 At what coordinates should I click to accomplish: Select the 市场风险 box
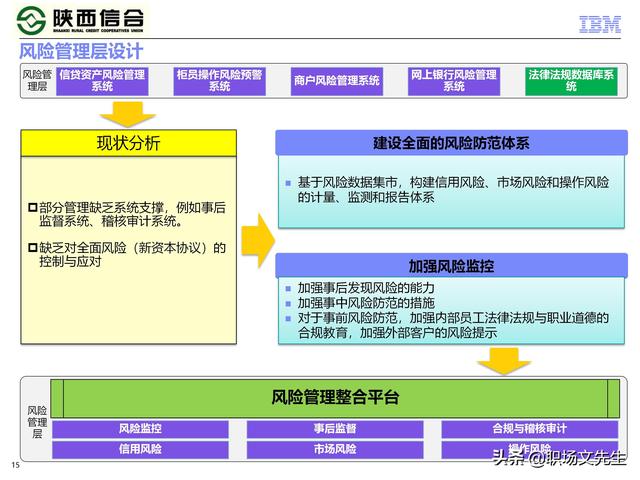pyautogui.click(x=335, y=449)
